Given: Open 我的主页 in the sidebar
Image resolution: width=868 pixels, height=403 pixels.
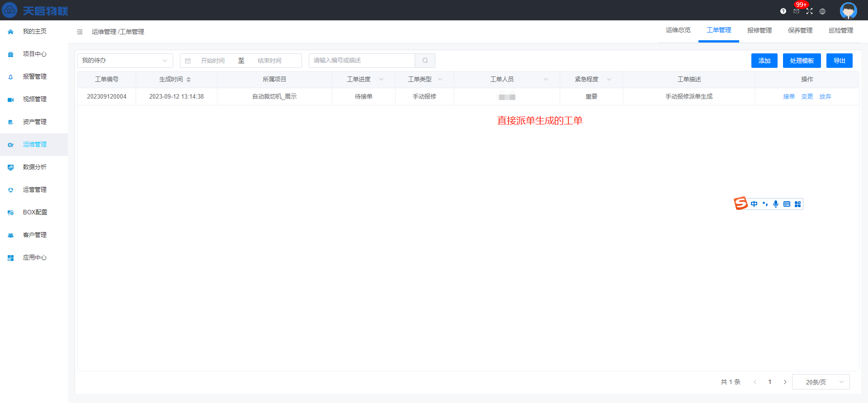Looking at the screenshot, I should [x=34, y=32].
